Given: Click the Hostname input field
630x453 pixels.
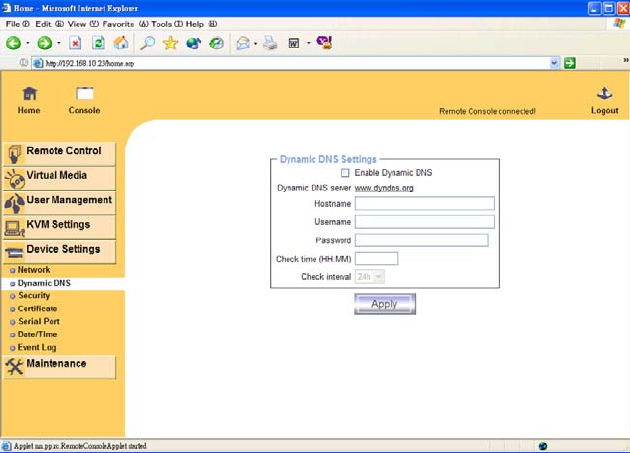Looking at the screenshot, I should coord(424,203).
